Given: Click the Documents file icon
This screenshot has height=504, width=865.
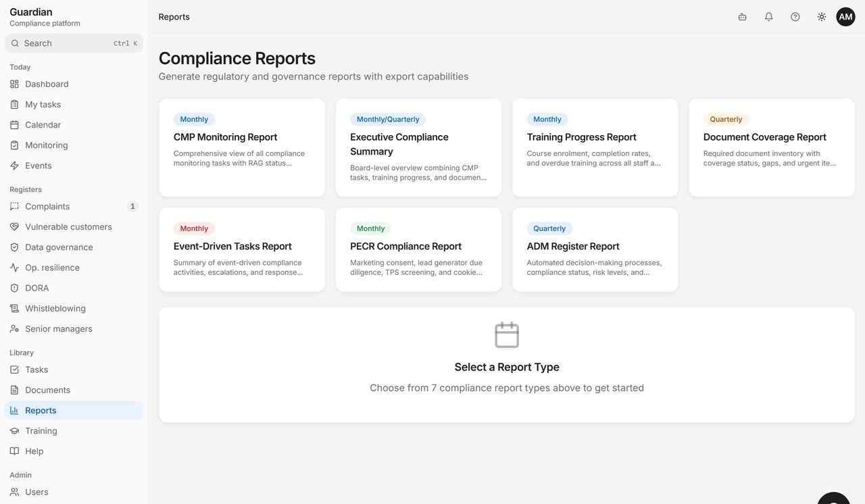Looking at the screenshot, I should 14,390.
